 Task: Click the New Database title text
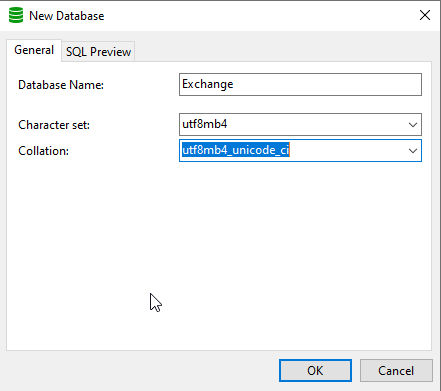click(67, 16)
